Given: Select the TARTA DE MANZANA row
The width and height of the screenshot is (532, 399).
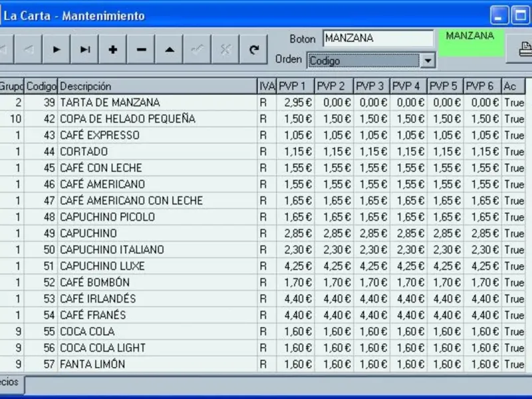Looking at the screenshot, I should tap(262, 102).
